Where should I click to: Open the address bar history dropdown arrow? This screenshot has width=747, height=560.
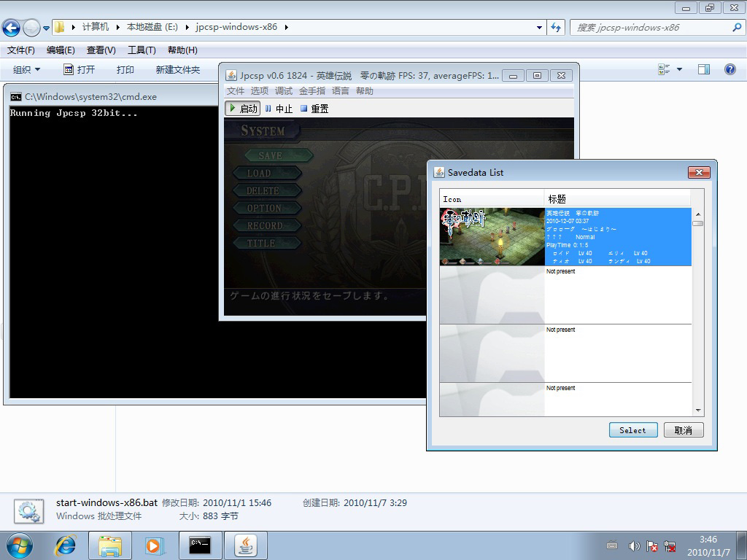[x=539, y=27]
